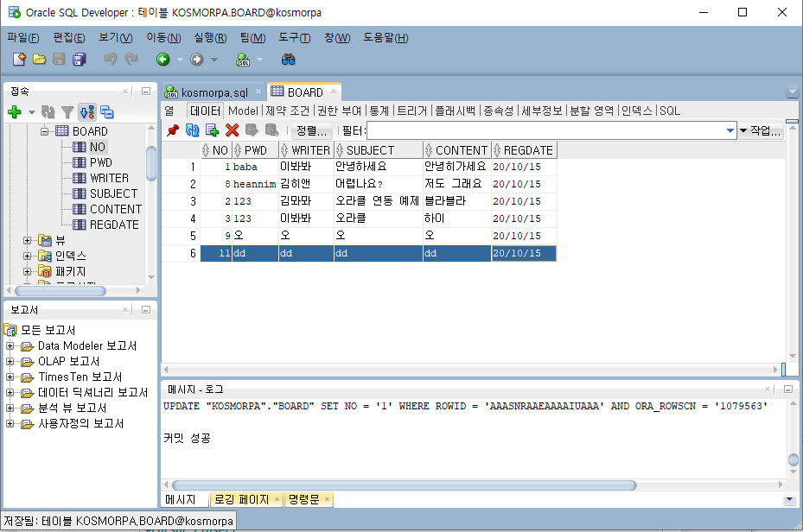Close the kosmorpa.sql tab
The width and height of the screenshot is (803, 532).
(258, 92)
